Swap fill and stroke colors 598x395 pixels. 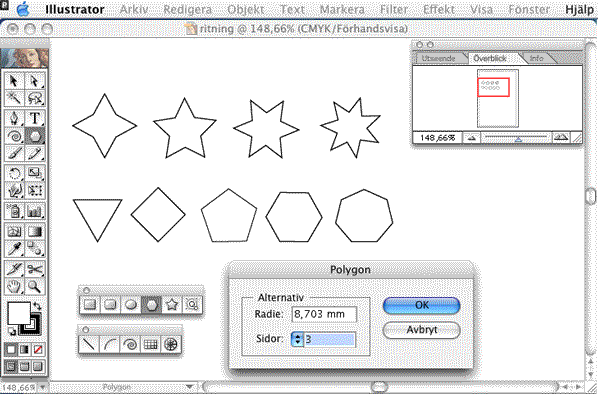click(38, 305)
